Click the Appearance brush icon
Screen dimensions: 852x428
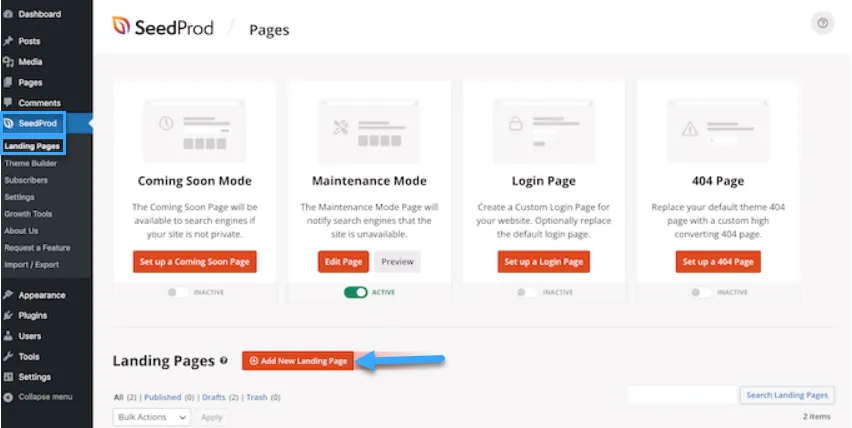8,295
